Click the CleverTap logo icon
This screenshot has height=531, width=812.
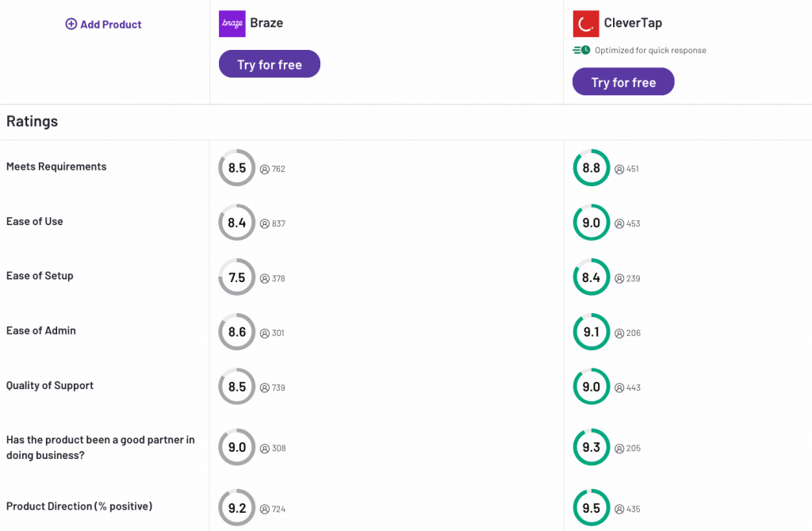coord(586,24)
